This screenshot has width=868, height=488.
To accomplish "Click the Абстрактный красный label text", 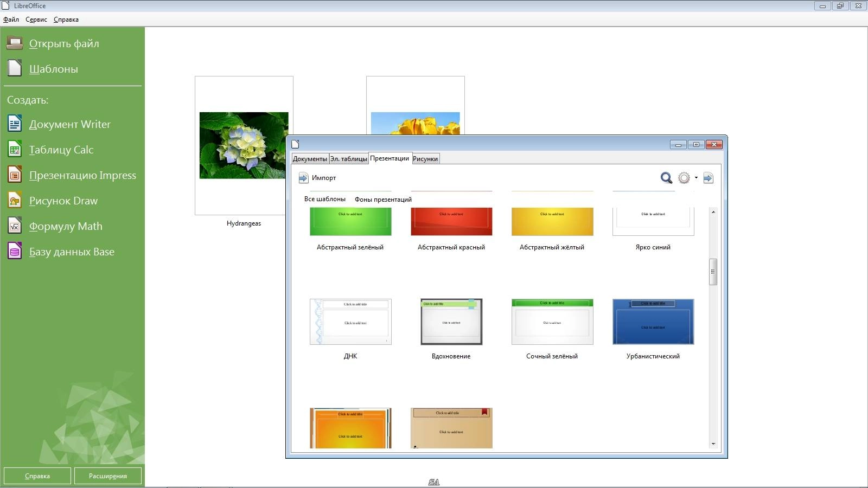I will pyautogui.click(x=451, y=247).
